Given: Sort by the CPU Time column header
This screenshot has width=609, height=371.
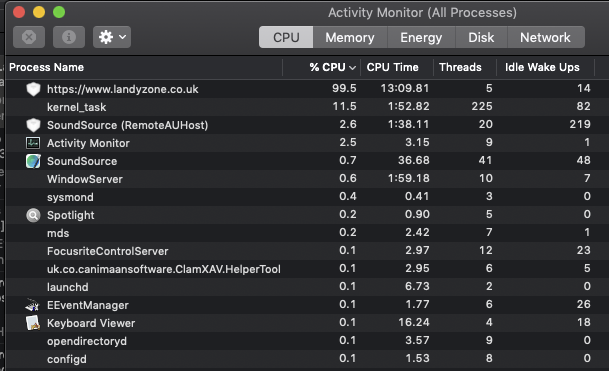Looking at the screenshot, I should pyautogui.click(x=393, y=68).
